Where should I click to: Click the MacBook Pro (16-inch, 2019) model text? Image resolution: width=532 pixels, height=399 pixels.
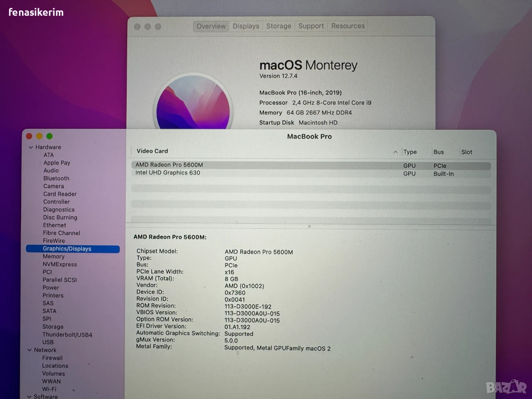point(300,93)
